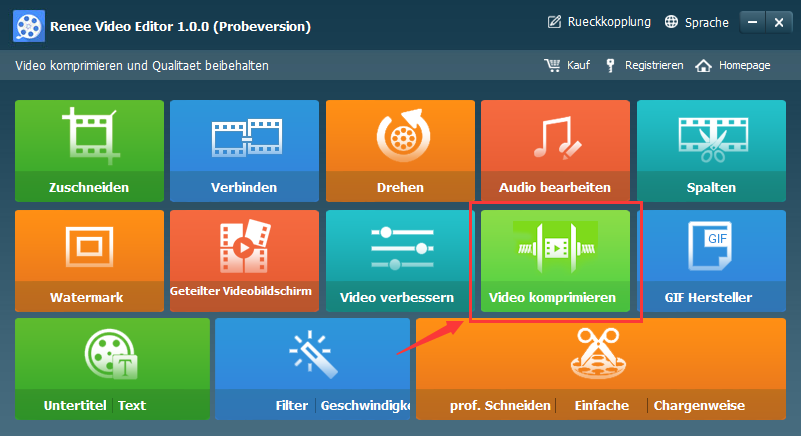Open the Watermark tool icon

pos(89,246)
